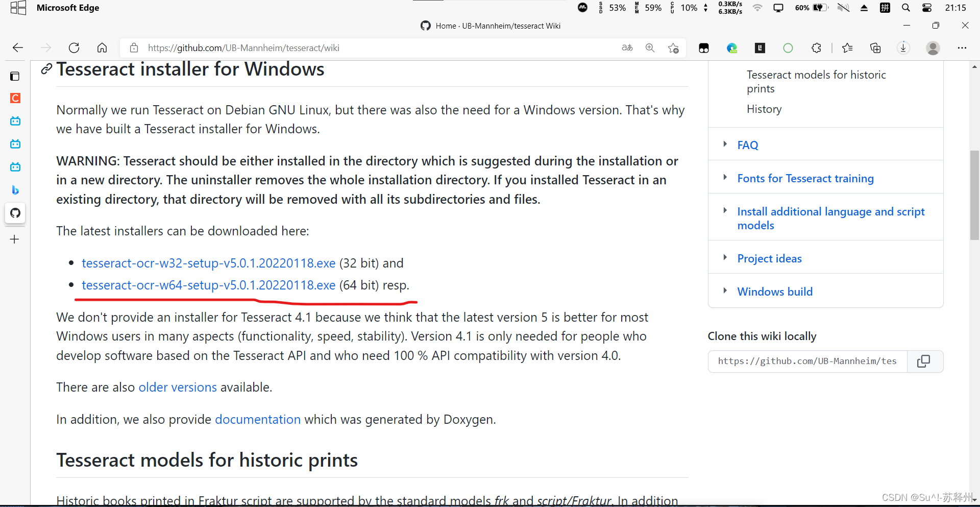Expand the Windows build section
Image resolution: width=980 pixels, height=507 pixels.
click(x=725, y=291)
